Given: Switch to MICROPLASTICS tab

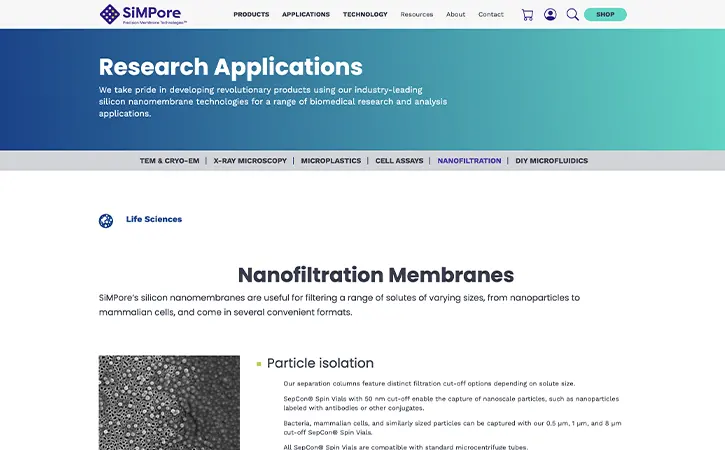Looking at the screenshot, I should click(x=331, y=160).
